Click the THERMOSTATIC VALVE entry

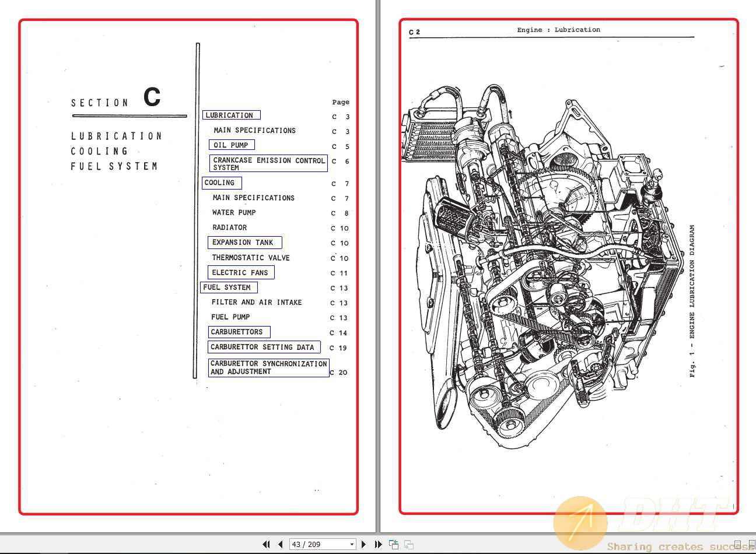click(x=251, y=258)
